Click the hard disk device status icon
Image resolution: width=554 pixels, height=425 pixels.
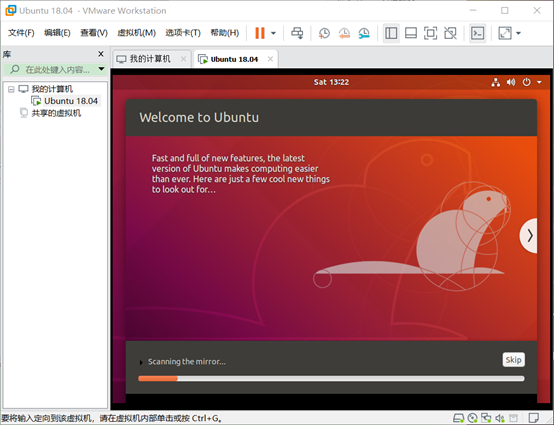pos(459,419)
